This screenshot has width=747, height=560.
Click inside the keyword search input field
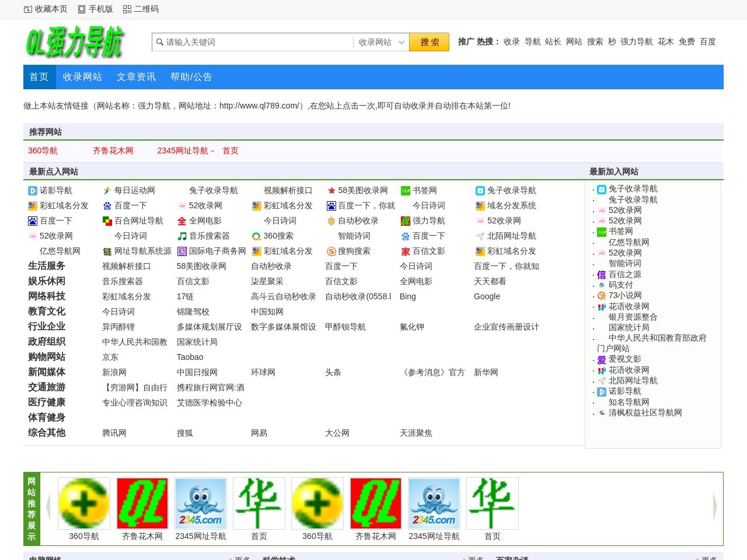[x=251, y=42]
